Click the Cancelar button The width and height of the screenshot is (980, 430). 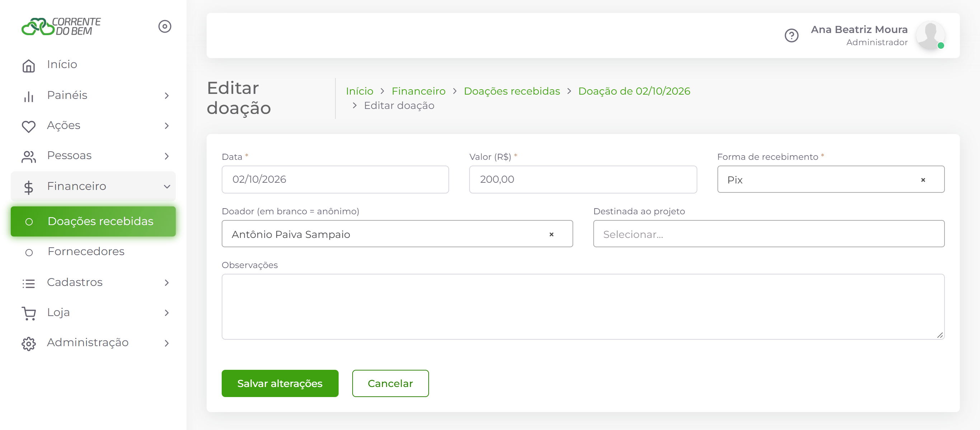(x=390, y=383)
